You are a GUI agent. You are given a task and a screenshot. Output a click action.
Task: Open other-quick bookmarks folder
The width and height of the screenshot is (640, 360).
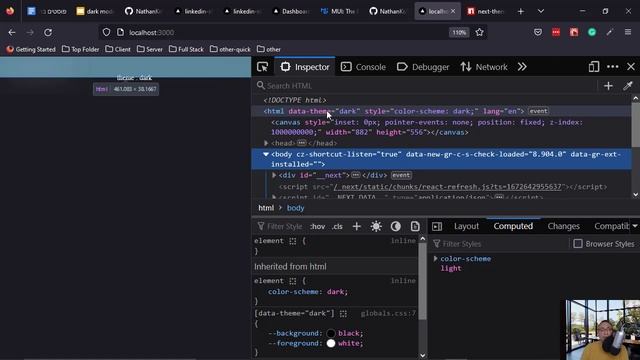point(230,49)
